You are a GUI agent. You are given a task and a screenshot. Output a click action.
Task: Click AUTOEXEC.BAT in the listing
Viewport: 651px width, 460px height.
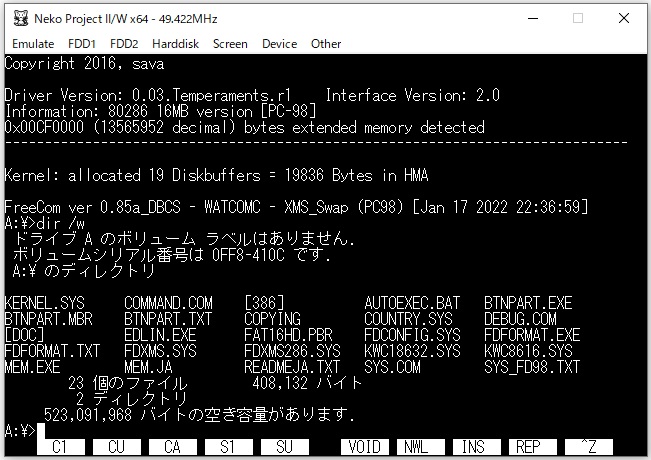click(412, 303)
